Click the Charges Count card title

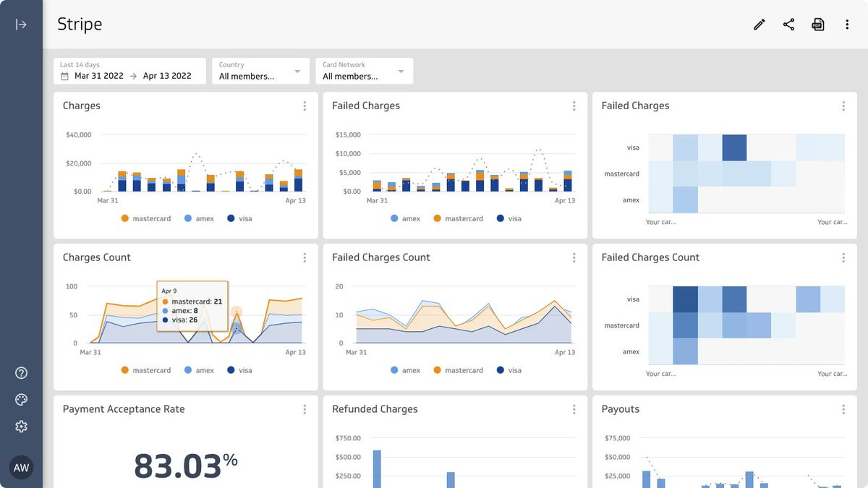[97, 257]
